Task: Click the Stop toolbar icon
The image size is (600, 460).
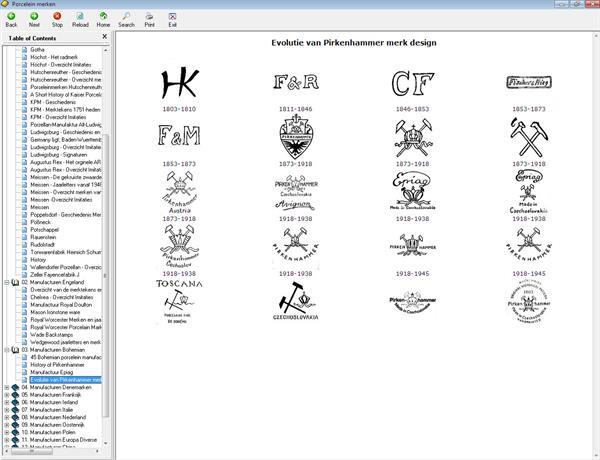Action: click(57, 19)
